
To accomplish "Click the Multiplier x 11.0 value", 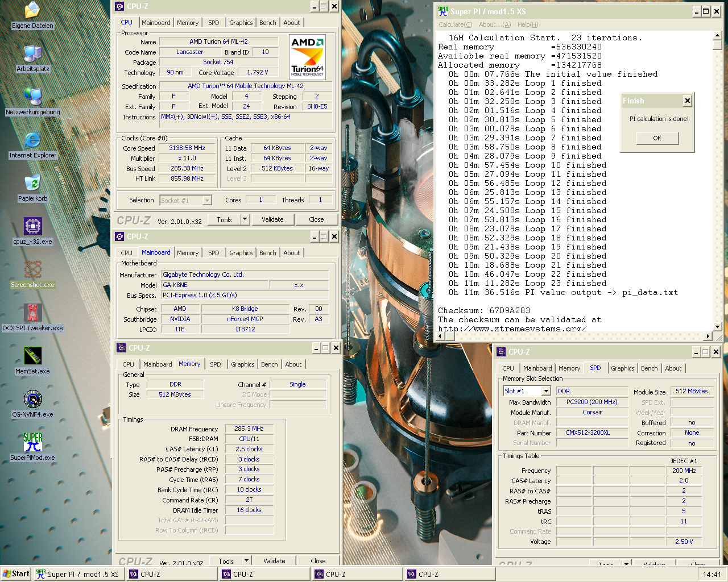I will [x=187, y=158].
